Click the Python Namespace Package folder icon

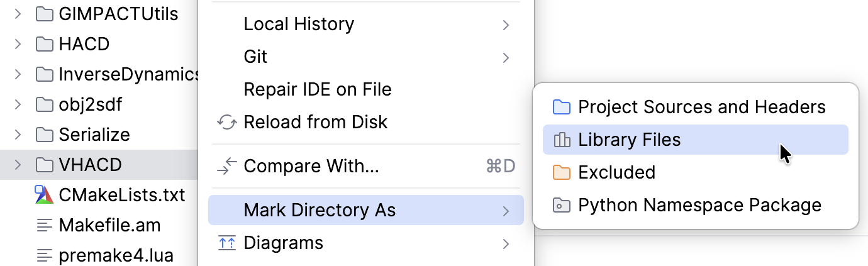[x=561, y=205]
